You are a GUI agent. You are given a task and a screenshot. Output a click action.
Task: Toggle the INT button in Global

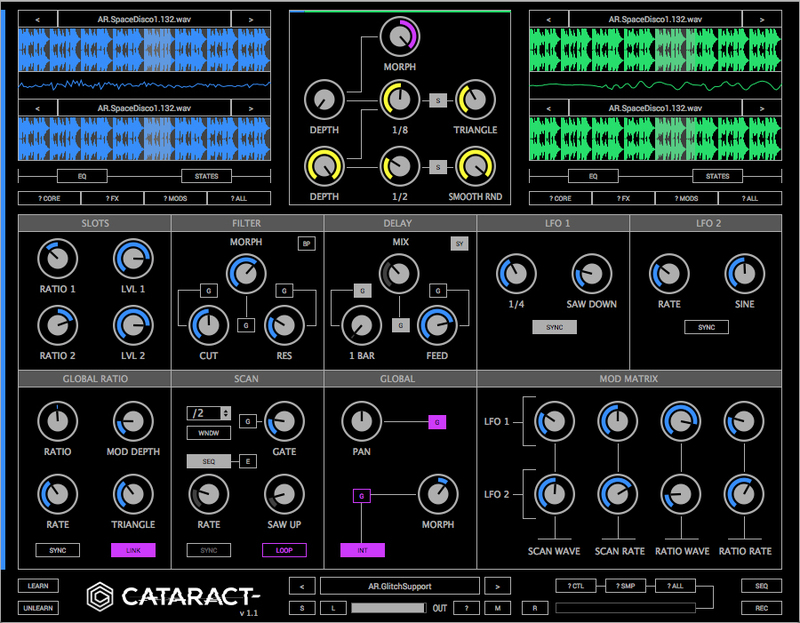pyautogui.click(x=362, y=550)
